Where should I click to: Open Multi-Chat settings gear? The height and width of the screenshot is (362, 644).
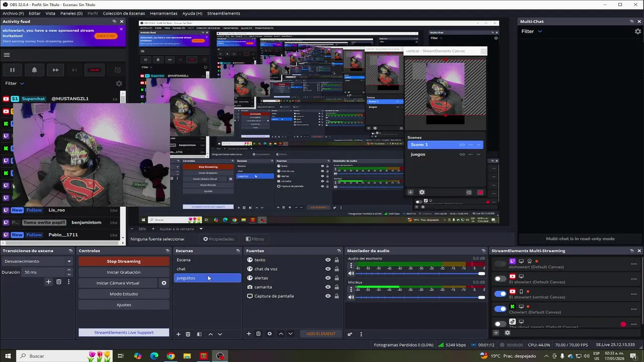[638, 31]
